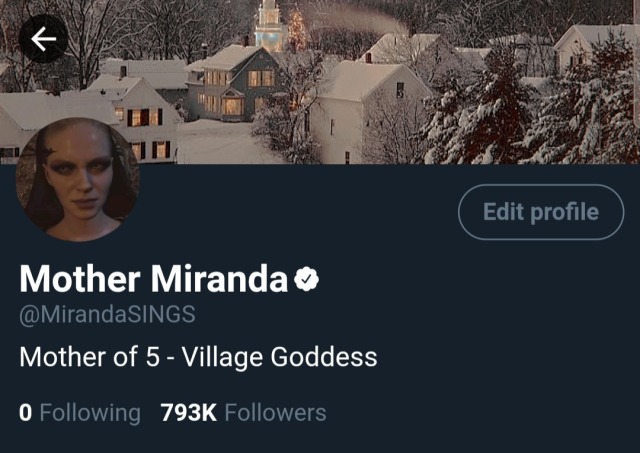Go back using the arrow icon

coord(43,39)
